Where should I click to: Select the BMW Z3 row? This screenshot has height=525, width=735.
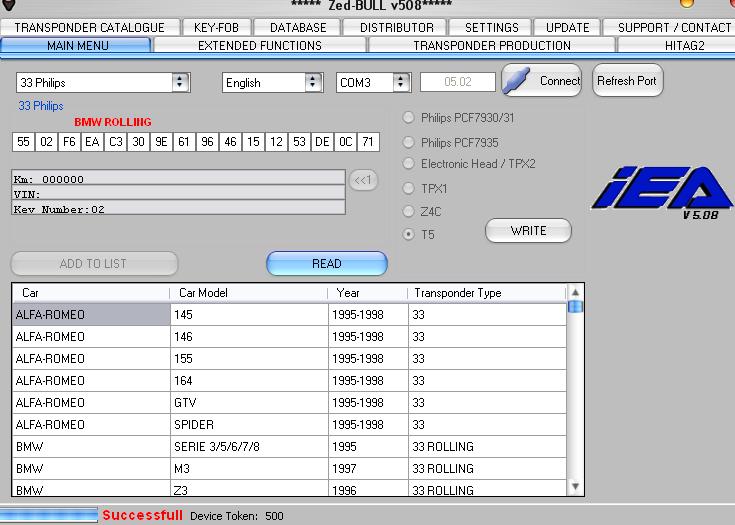click(x=289, y=488)
